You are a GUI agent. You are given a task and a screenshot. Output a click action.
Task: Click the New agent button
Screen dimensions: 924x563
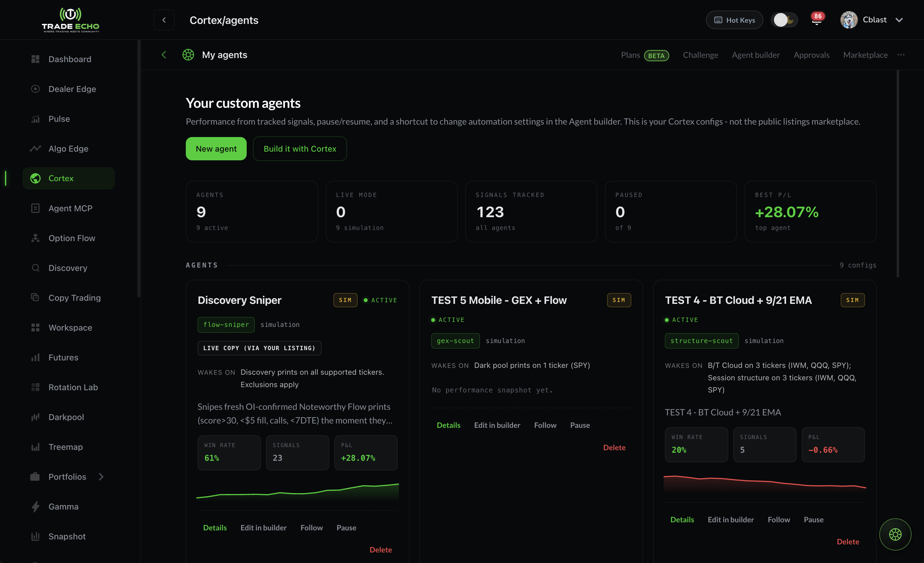(216, 149)
